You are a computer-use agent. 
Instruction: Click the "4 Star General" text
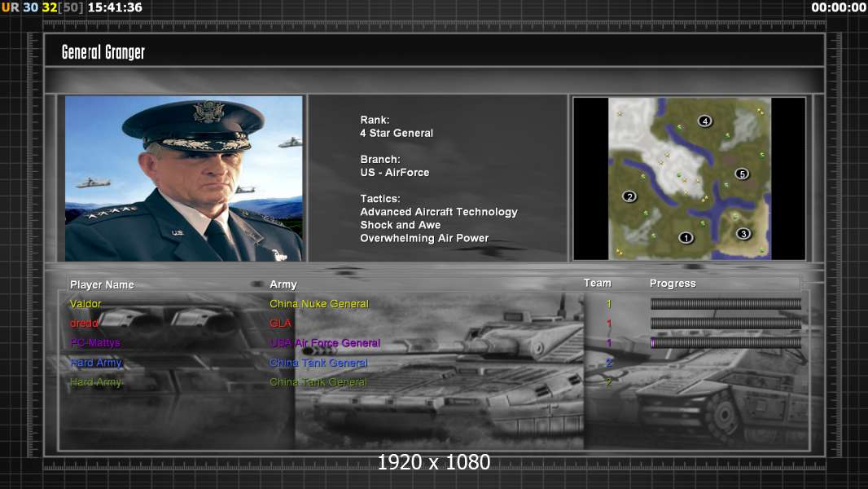point(397,133)
